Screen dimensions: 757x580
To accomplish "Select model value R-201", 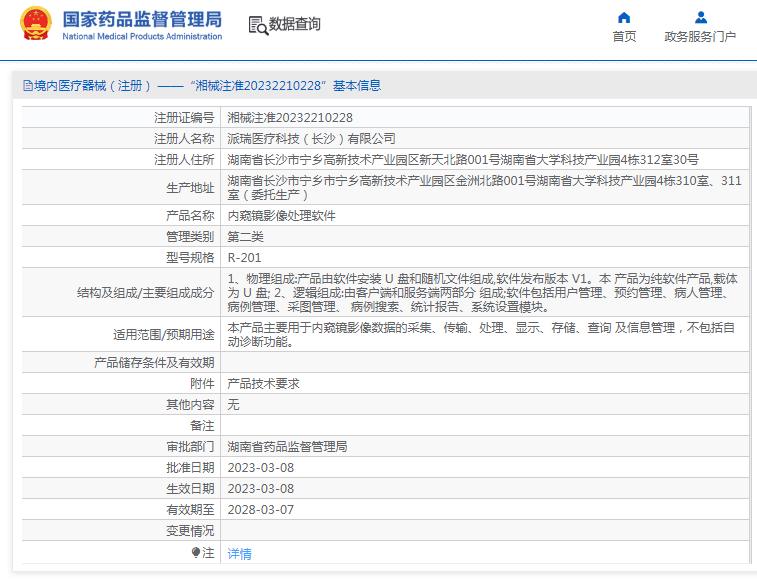I will pyautogui.click(x=244, y=257).
